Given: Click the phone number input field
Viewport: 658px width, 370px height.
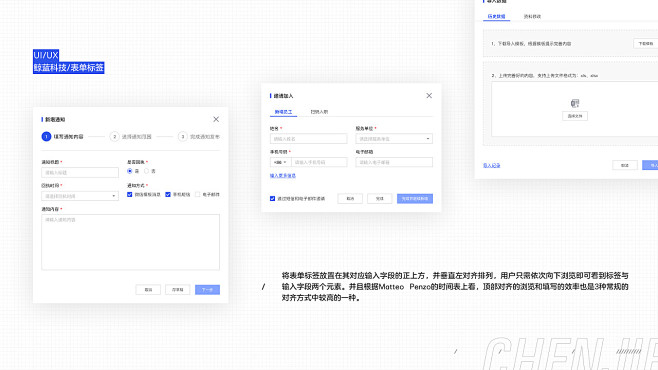Looking at the screenshot, I should (319, 162).
